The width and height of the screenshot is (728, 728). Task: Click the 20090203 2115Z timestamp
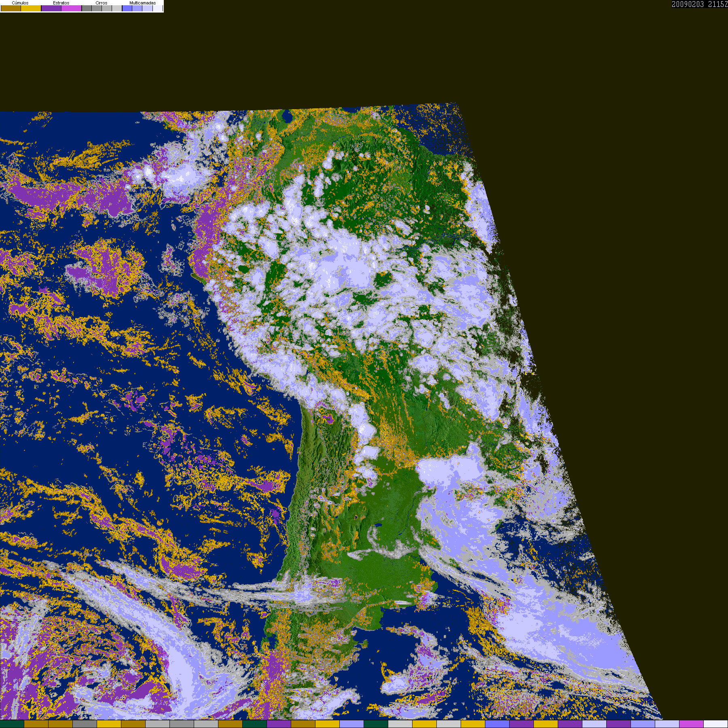click(x=700, y=4)
